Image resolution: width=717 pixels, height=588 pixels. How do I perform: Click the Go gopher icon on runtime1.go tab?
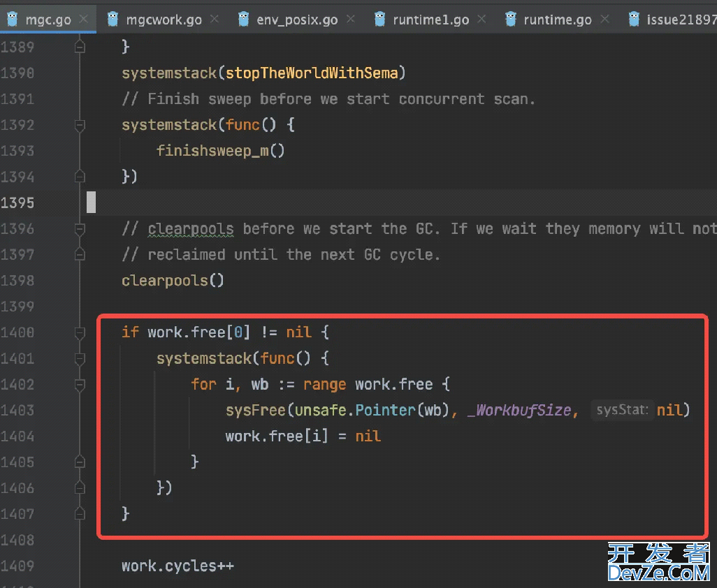pyautogui.click(x=379, y=19)
